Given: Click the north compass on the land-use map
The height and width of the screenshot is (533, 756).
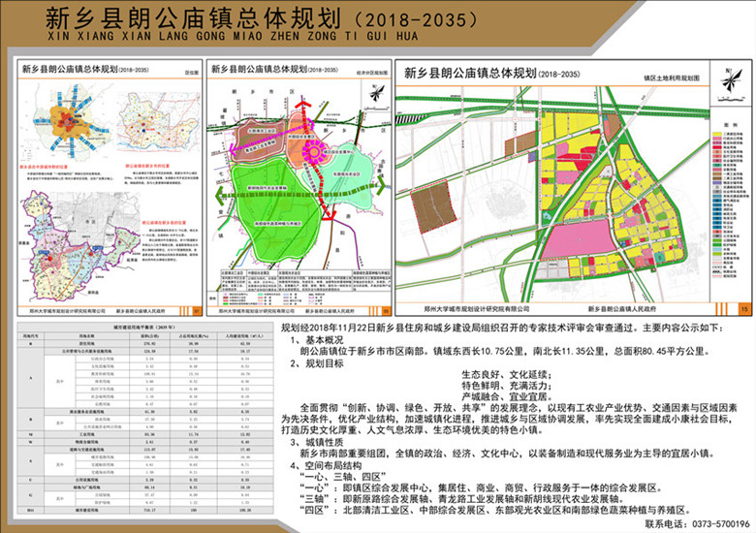Looking at the screenshot, I should pyautogui.click(x=732, y=80).
